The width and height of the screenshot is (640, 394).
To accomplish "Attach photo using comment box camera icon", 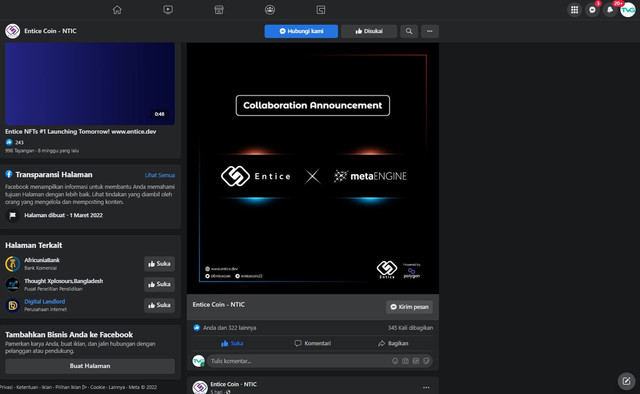I will coord(405,361).
